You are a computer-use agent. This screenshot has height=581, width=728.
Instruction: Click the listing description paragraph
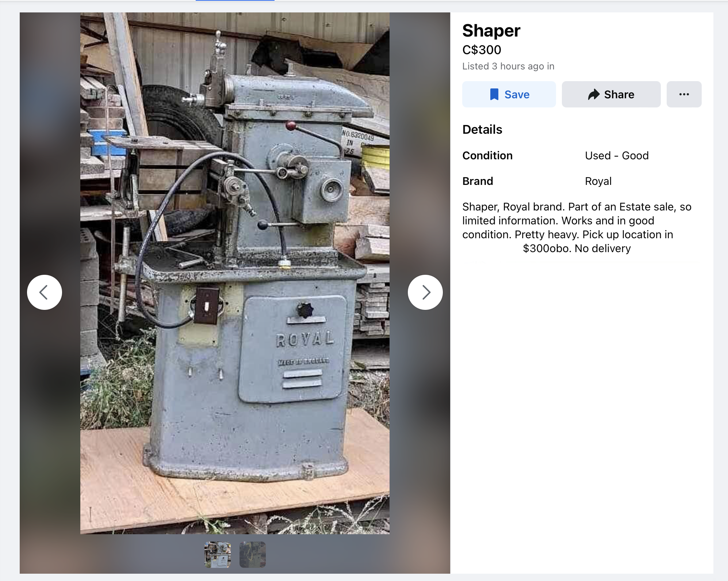[x=577, y=227]
